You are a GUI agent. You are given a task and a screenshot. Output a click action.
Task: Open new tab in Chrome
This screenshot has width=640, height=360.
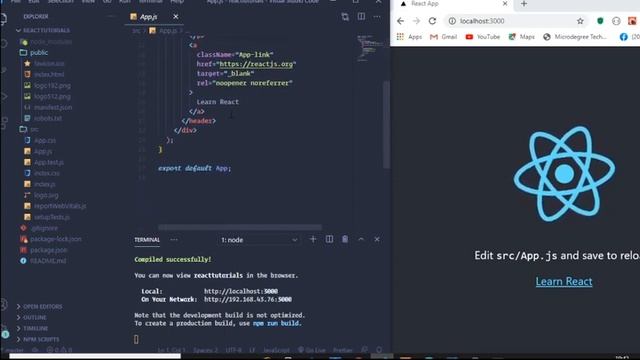click(x=524, y=4)
